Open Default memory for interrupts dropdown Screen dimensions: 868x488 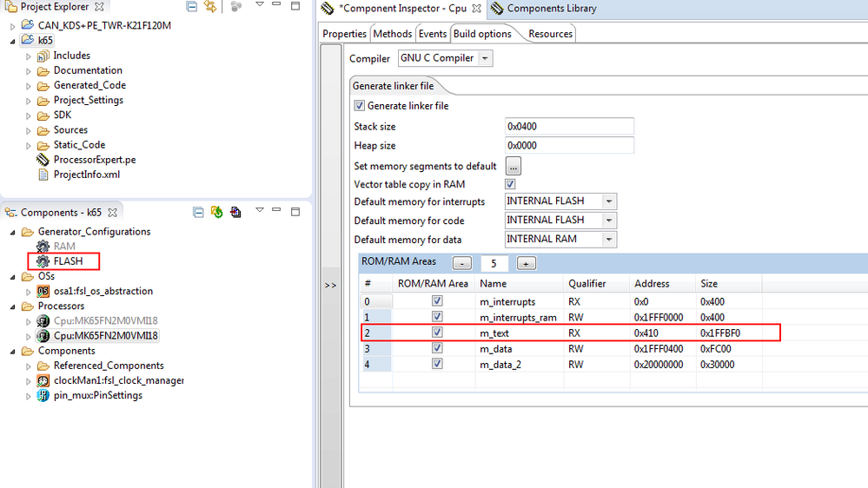[609, 201]
